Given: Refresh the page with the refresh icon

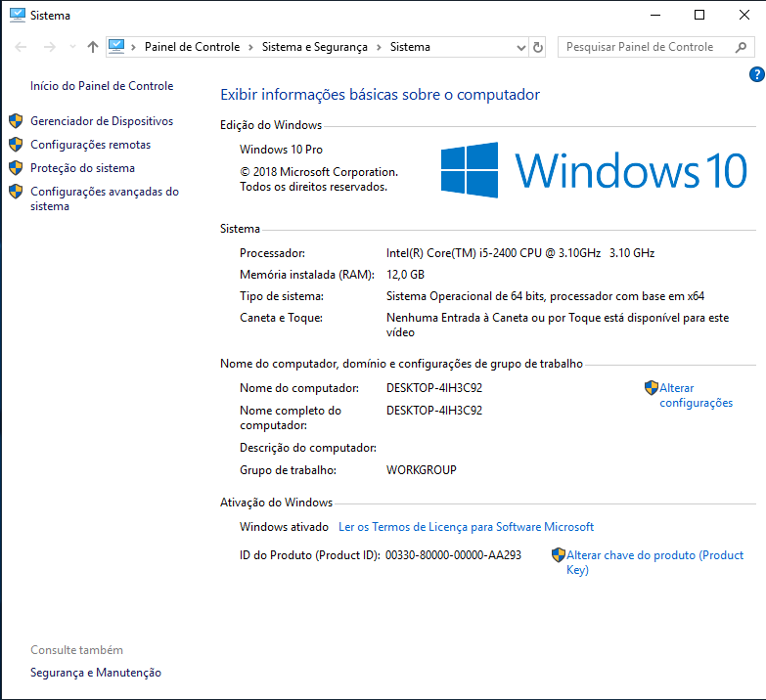Looking at the screenshot, I should (x=537, y=47).
